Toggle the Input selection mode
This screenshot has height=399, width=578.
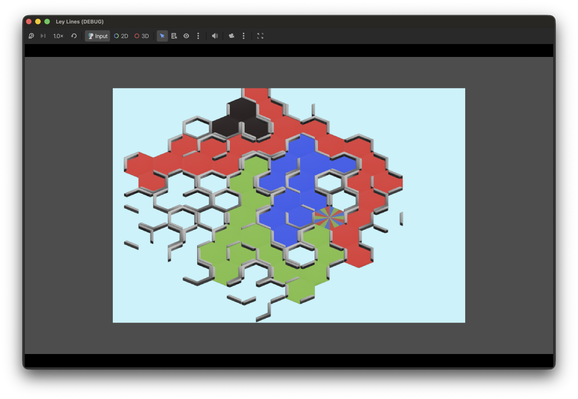click(98, 36)
